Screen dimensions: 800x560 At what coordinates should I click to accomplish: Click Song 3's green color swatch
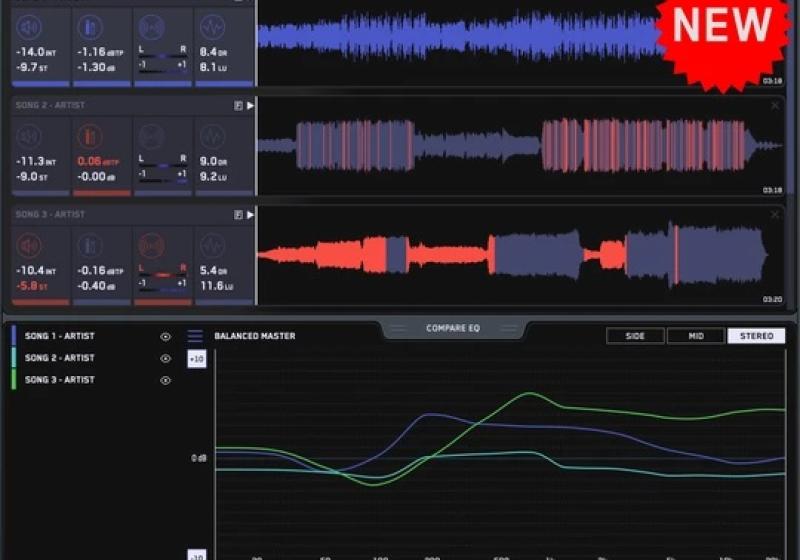tap(14, 379)
